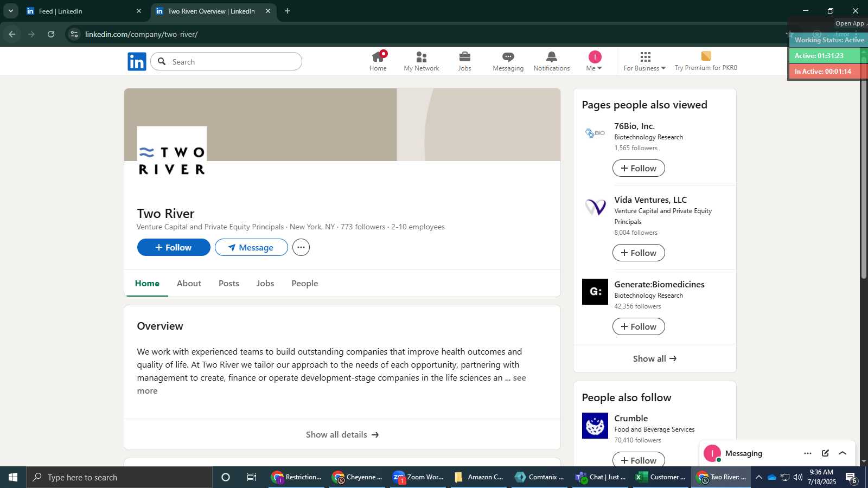Image resolution: width=868 pixels, height=488 pixels.
Task: Open the volume control icon
Action: pos(797,477)
